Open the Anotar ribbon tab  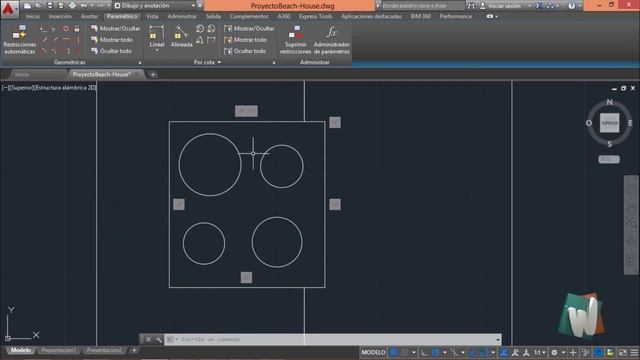point(89,16)
